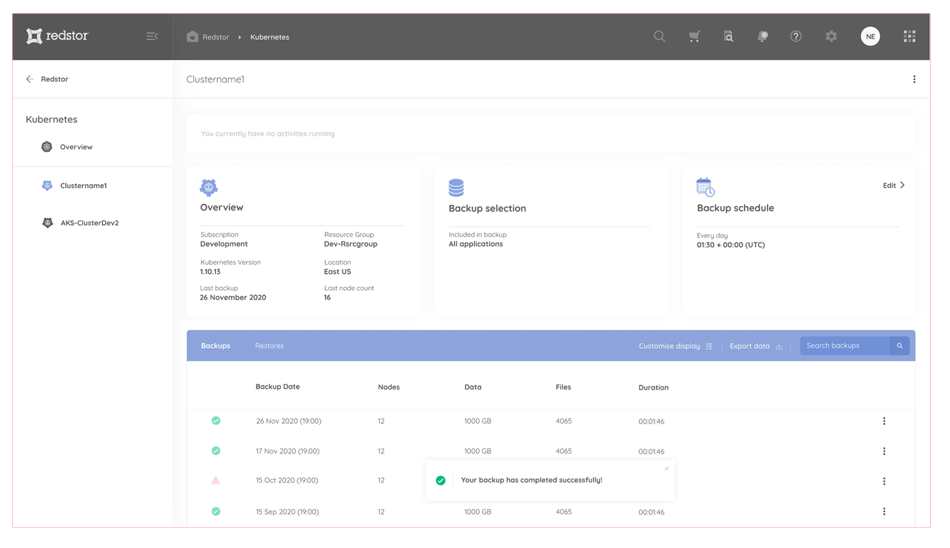Sort by Nodes column header
The width and height of the screenshot is (950, 548).
[x=388, y=387]
